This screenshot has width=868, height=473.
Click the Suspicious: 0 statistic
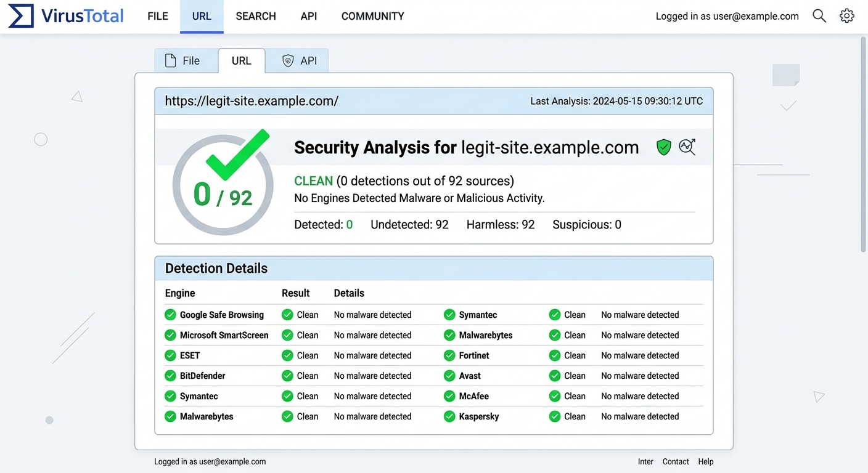pos(587,225)
